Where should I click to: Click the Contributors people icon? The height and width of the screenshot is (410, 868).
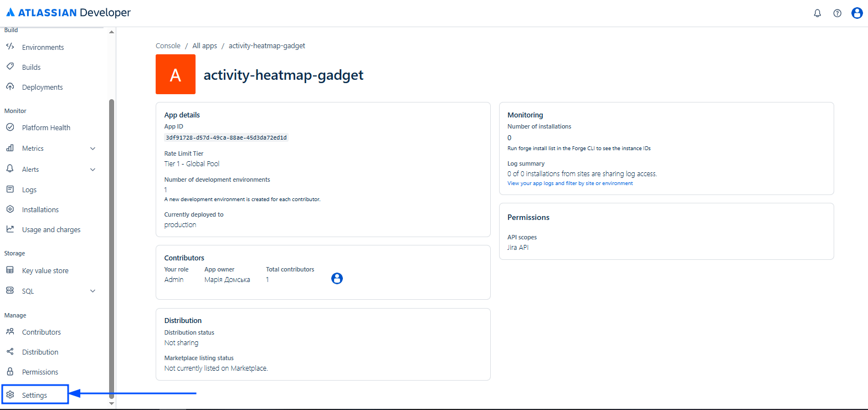(x=10, y=332)
